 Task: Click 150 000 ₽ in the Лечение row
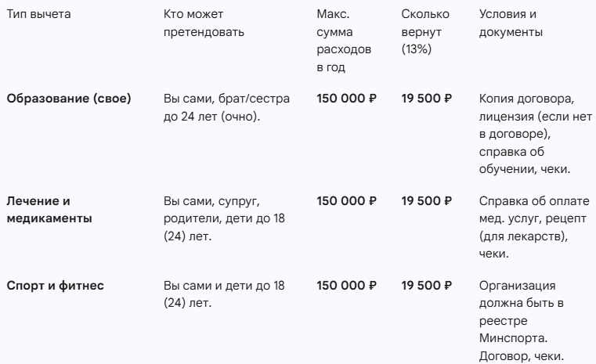347,200
